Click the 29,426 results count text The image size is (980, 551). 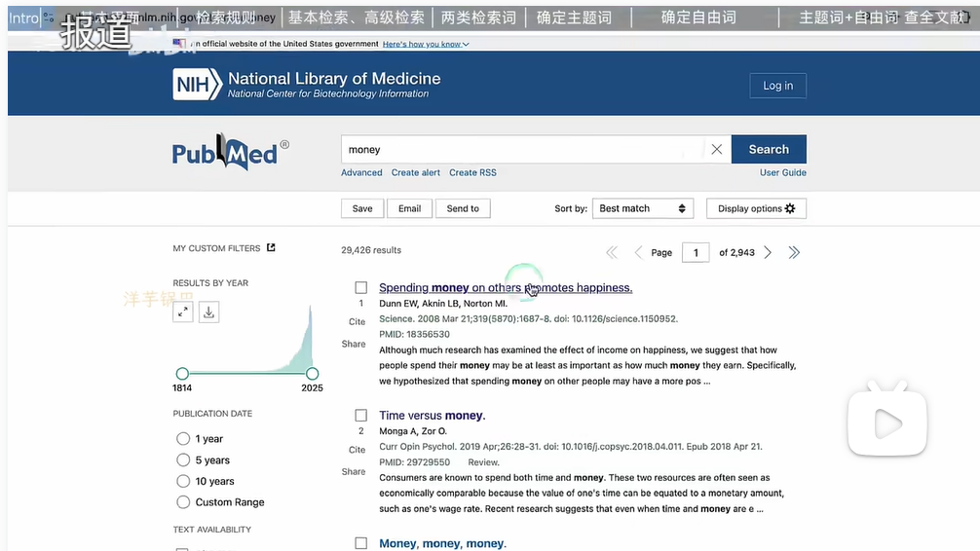(371, 250)
